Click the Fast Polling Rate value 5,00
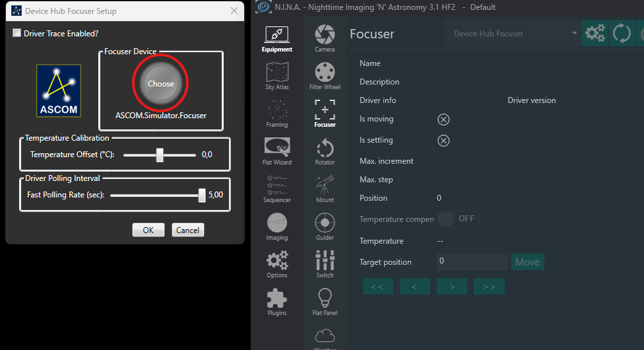The width and height of the screenshot is (644, 350). tap(216, 195)
